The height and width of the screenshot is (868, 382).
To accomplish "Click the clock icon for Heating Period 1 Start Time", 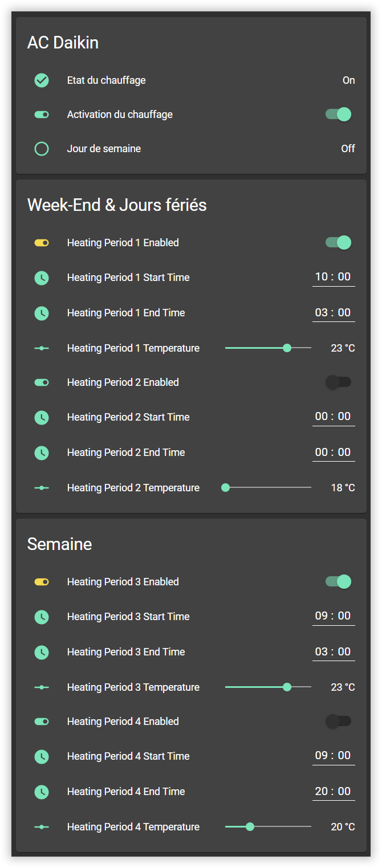I will tap(42, 278).
